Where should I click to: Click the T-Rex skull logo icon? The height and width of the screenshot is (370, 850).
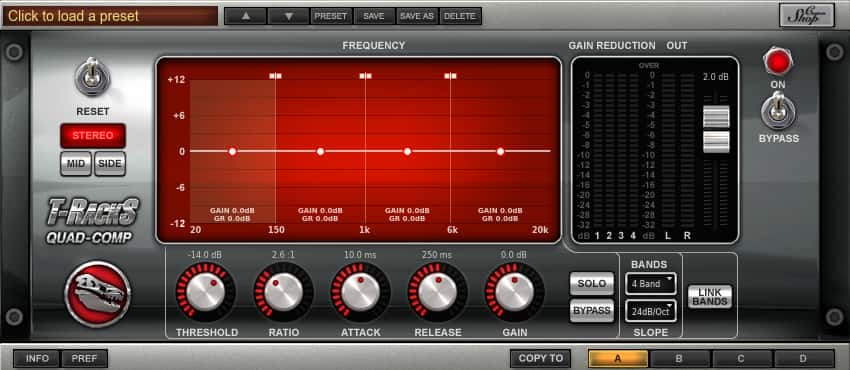(x=98, y=294)
